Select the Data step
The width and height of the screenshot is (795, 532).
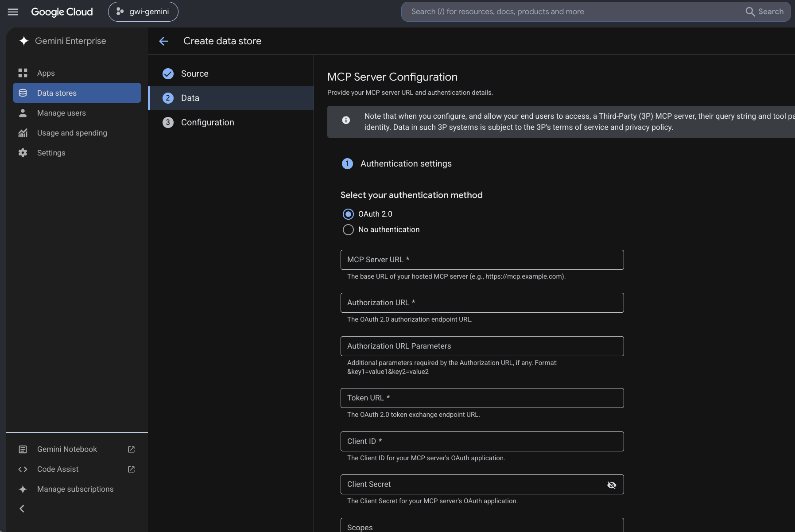point(231,98)
